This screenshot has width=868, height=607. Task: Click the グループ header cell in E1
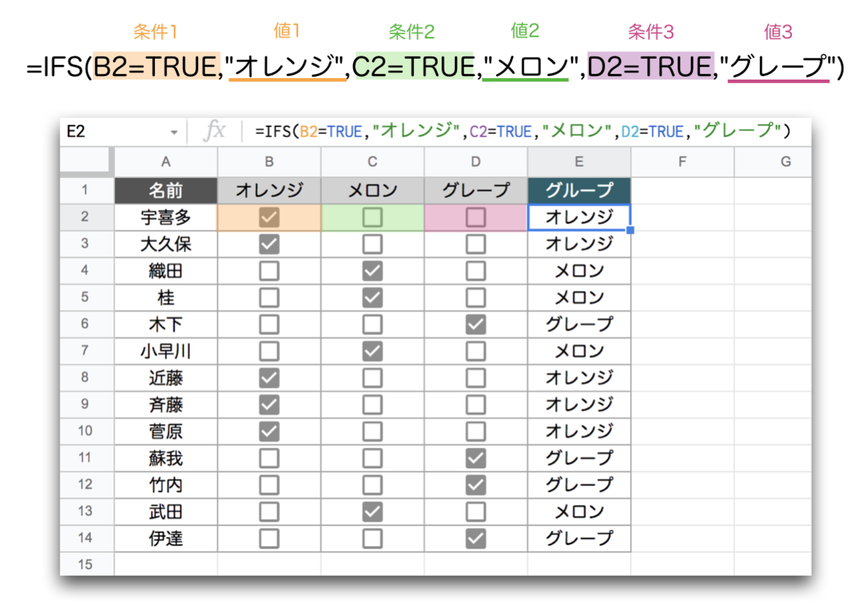[x=579, y=190]
